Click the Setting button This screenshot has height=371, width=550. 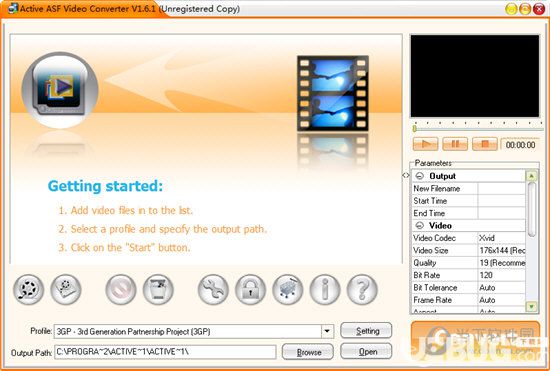pos(366,331)
